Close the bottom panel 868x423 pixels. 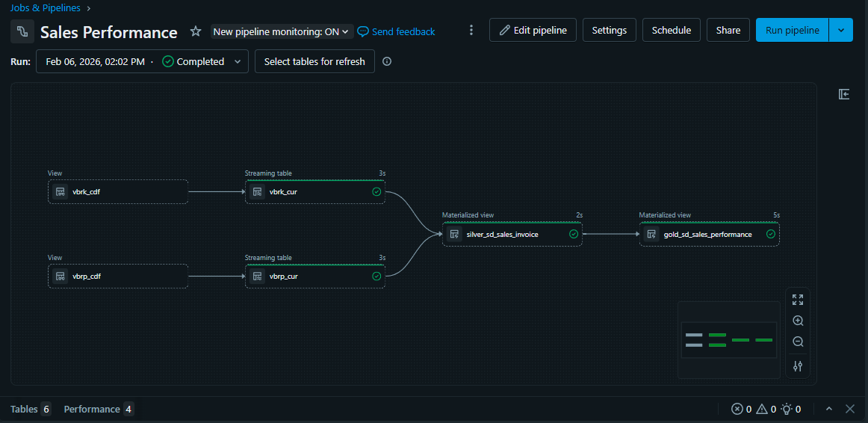(x=850, y=409)
